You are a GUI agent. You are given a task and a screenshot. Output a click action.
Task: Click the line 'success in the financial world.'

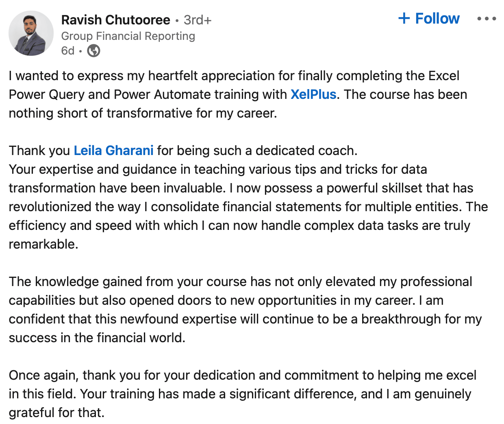(x=97, y=338)
